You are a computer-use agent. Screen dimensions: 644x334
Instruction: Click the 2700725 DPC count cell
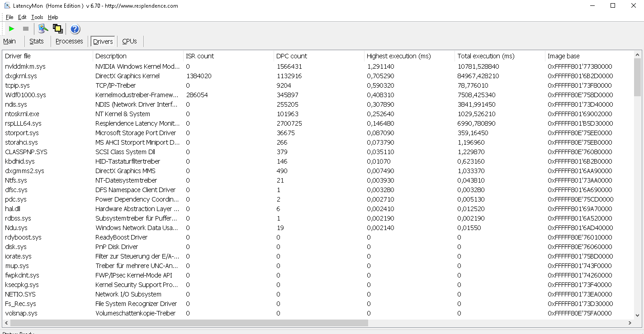click(x=289, y=123)
